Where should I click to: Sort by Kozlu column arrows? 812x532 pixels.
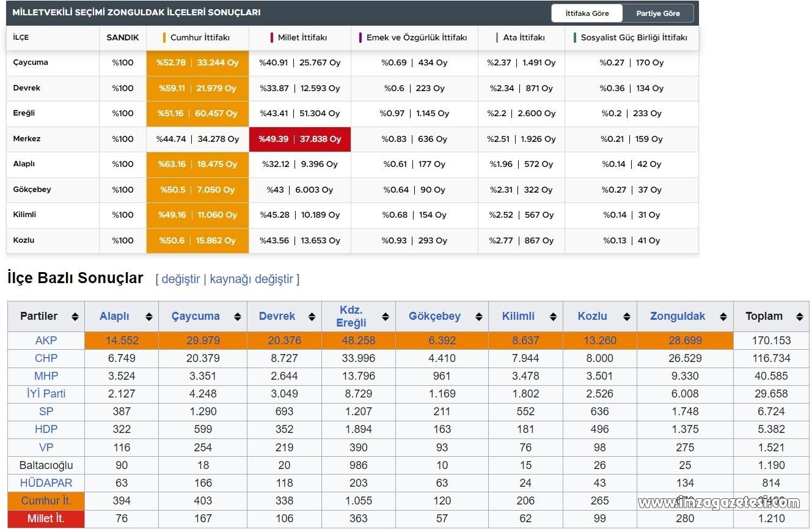pyautogui.click(x=627, y=317)
